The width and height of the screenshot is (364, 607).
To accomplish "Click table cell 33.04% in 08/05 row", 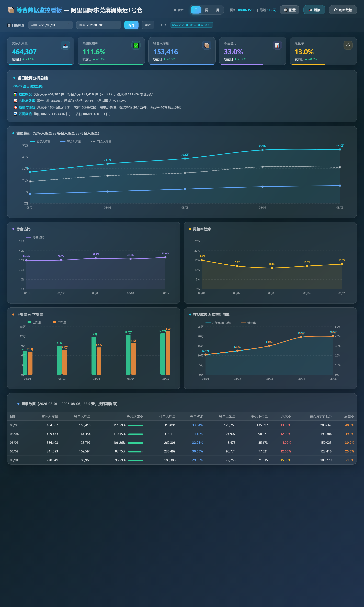I will [197, 425].
